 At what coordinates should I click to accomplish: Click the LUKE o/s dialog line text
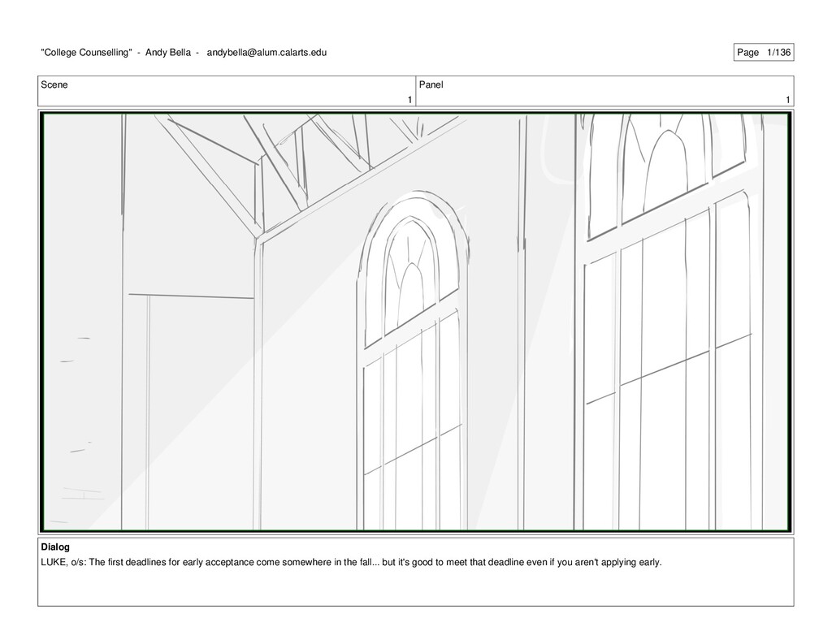351,562
